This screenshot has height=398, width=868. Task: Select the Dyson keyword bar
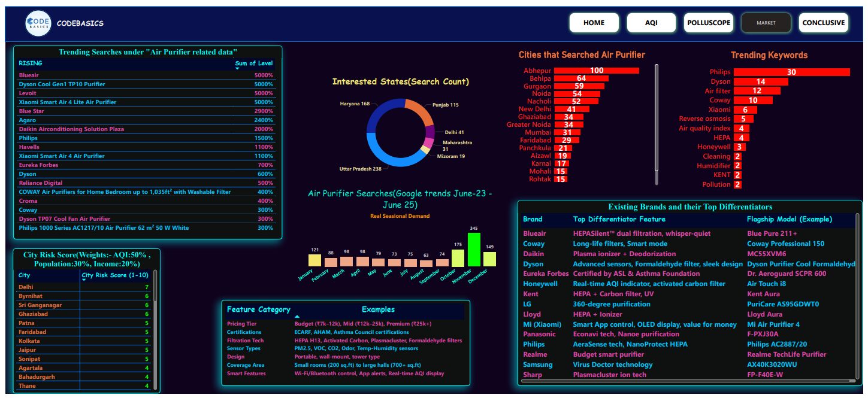pos(761,81)
